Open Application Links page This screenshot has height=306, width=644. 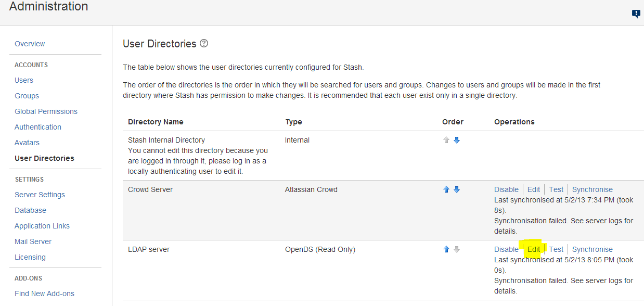click(x=42, y=226)
